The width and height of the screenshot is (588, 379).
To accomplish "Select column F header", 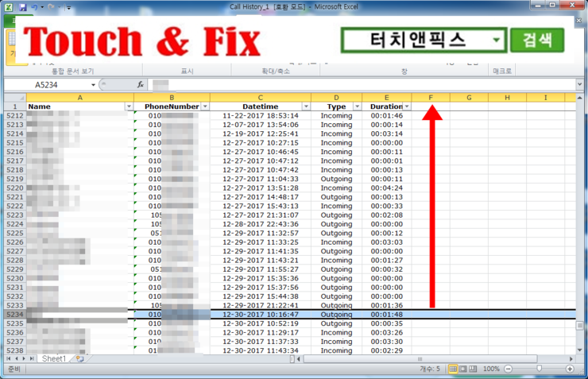I will [431, 98].
